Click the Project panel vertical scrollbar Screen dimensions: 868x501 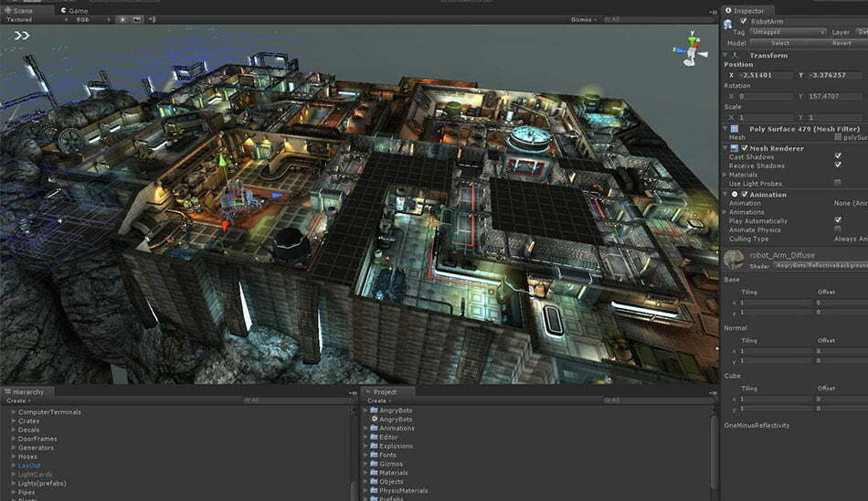pos(714,453)
